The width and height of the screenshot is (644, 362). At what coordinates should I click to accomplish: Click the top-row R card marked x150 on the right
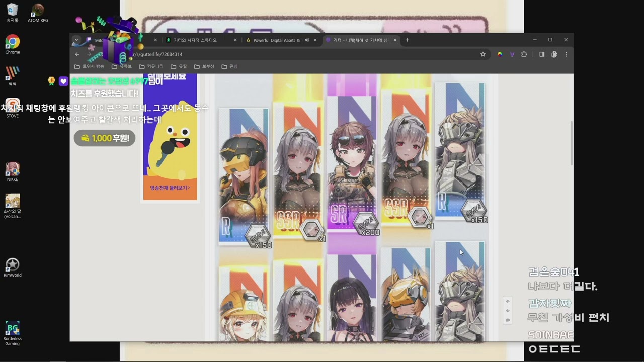(459, 151)
